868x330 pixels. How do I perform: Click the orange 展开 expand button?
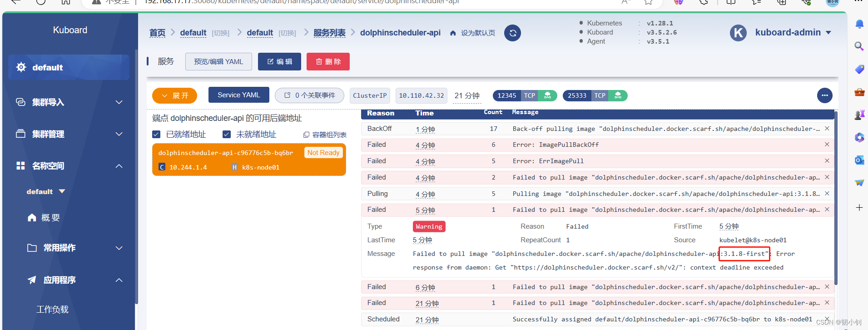(x=174, y=95)
